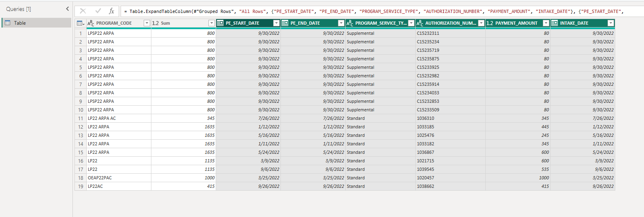Click authorization cell C15232311
Viewport: 644px width, 217px height.
click(451, 33)
